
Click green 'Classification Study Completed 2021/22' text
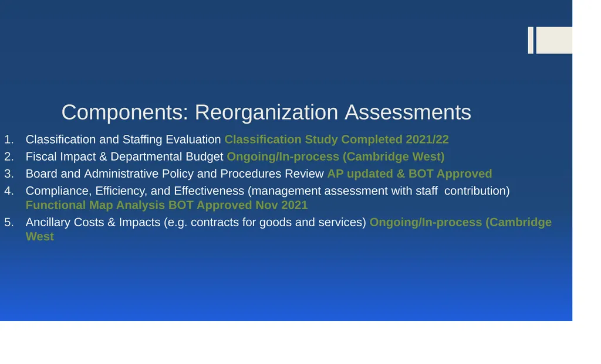pos(336,140)
